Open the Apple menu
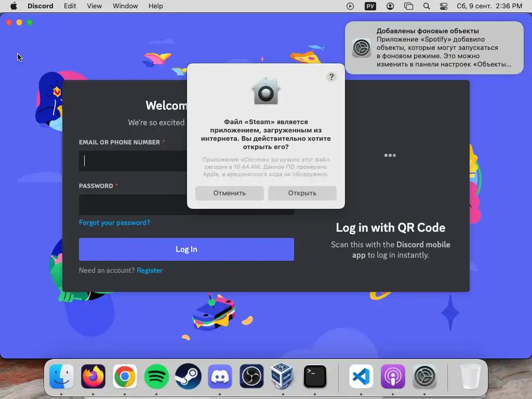Screen dimensions: 532x399 pyautogui.click(x=14, y=6)
